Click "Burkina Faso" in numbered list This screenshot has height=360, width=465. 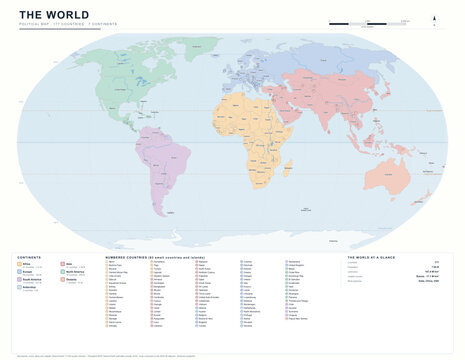[x=115, y=265]
